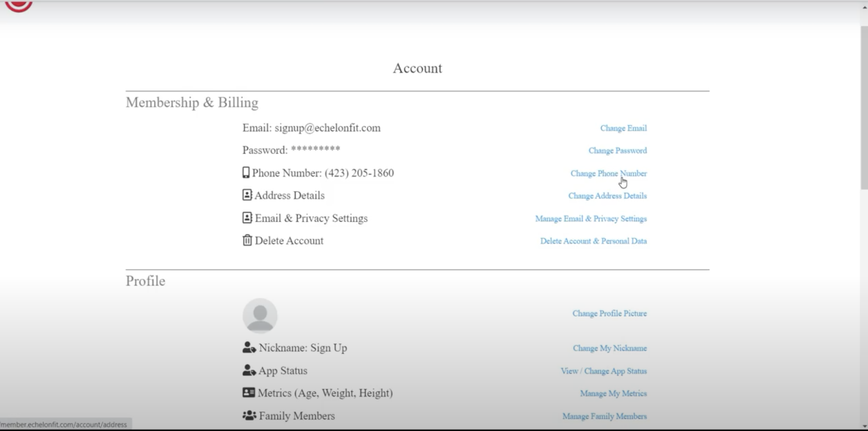Click Delete Account & Personal Data link
The height and width of the screenshot is (431, 868).
click(593, 241)
